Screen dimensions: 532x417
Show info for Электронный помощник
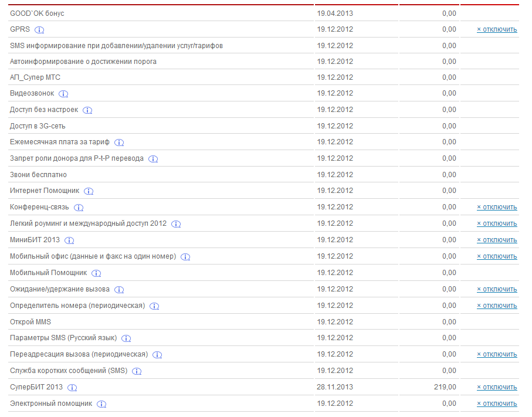(x=102, y=404)
